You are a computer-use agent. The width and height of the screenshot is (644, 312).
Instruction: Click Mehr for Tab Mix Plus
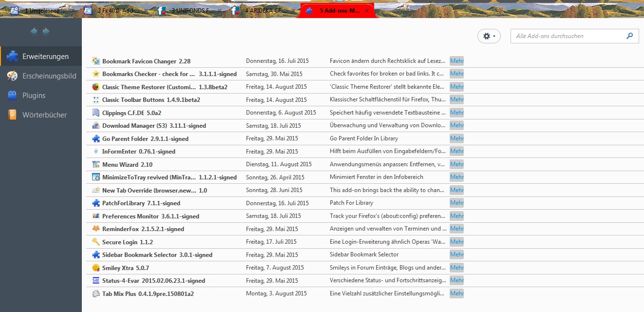click(457, 293)
